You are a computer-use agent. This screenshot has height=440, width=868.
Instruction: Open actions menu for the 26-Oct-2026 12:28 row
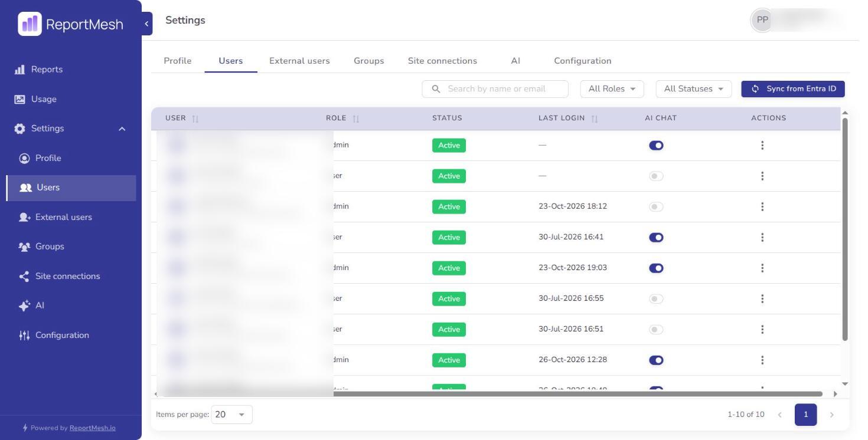pyautogui.click(x=762, y=360)
